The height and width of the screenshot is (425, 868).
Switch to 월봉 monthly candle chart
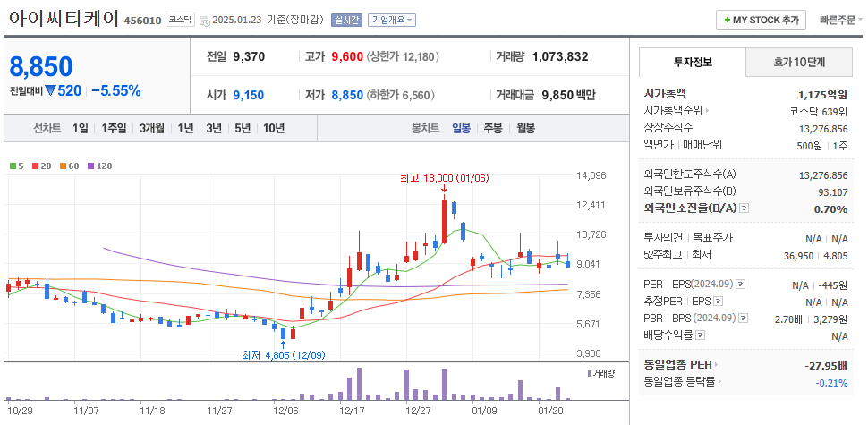click(526, 128)
